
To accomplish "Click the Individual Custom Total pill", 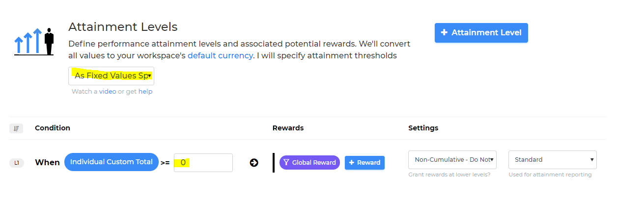I will [x=112, y=162].
